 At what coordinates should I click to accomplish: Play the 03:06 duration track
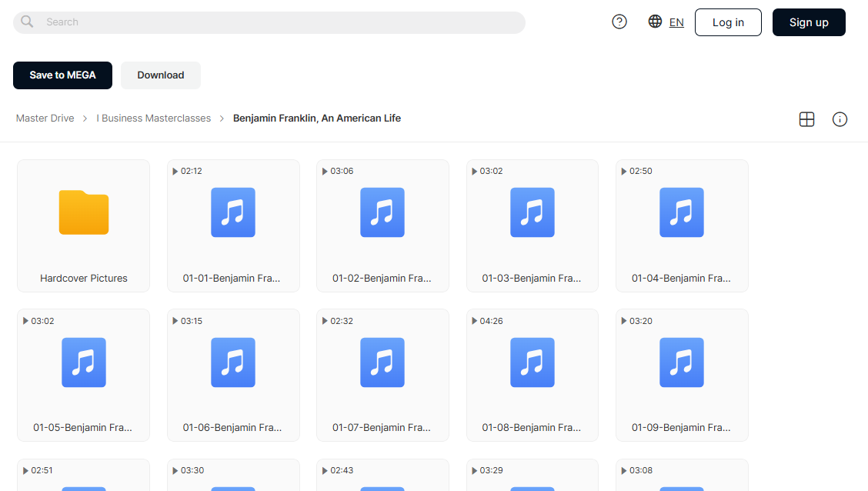tap(337, 171)
